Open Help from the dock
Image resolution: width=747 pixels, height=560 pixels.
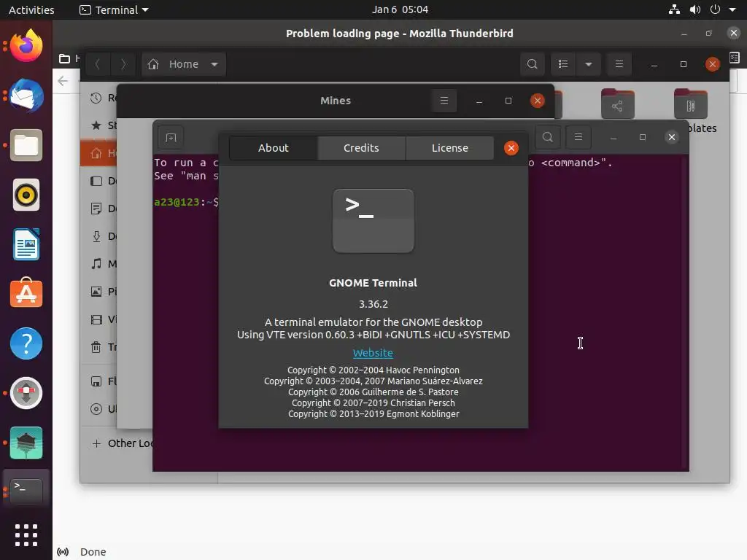coord(26,343)
